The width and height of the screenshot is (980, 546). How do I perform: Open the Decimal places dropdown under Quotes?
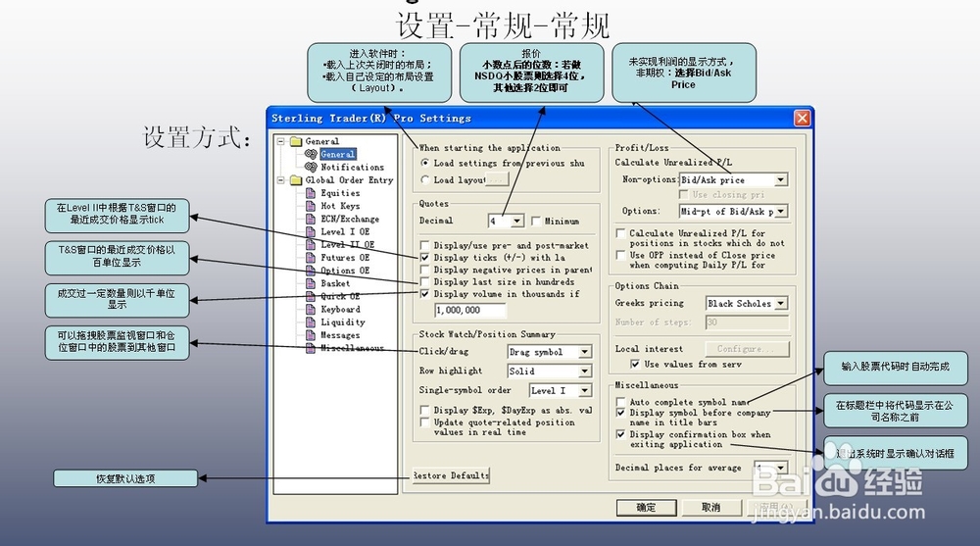(x=516, y=221)
